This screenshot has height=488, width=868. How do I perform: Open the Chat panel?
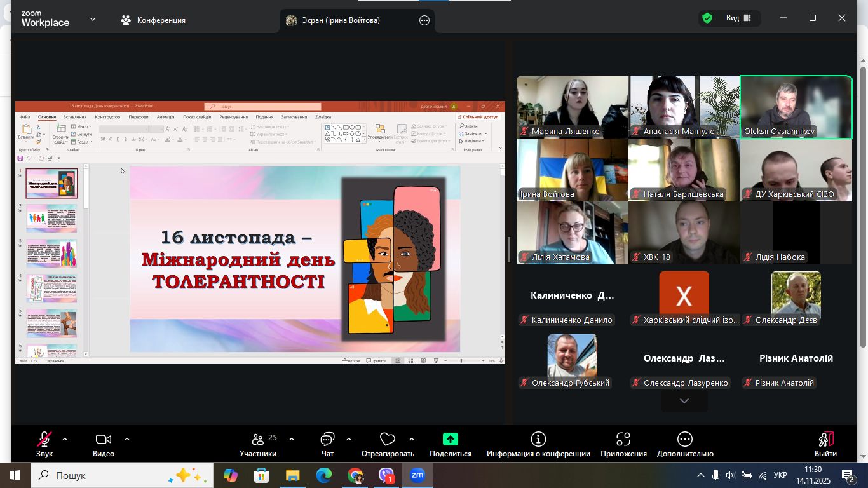pyautogui.click(x=327, y=440)
